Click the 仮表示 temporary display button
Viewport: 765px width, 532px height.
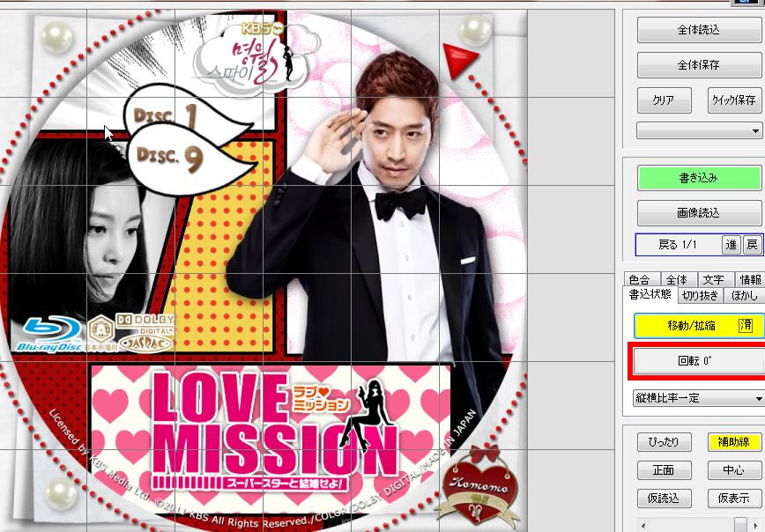734,499
